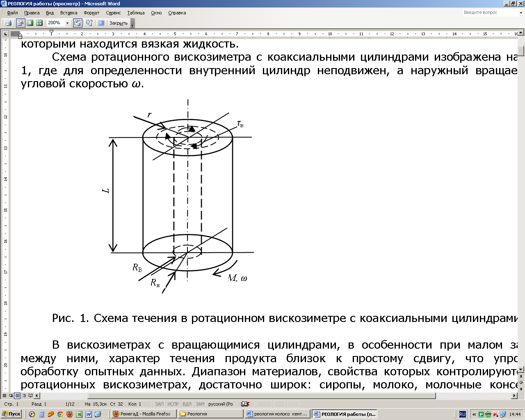Open the Справка menu
The height and width of the screenshot is (420, 525).
177,13
